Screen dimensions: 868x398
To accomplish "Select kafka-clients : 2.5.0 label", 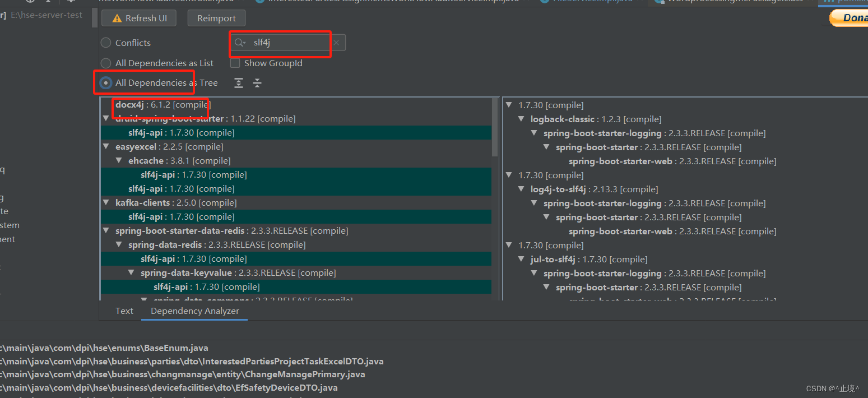I will 176,203.
